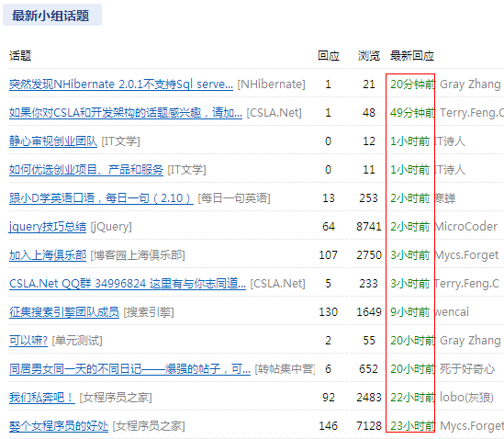The height and width of the screenshot is (439, 504).
Task: Open user lobo(灰狼) profile
Action: [466, 398]
